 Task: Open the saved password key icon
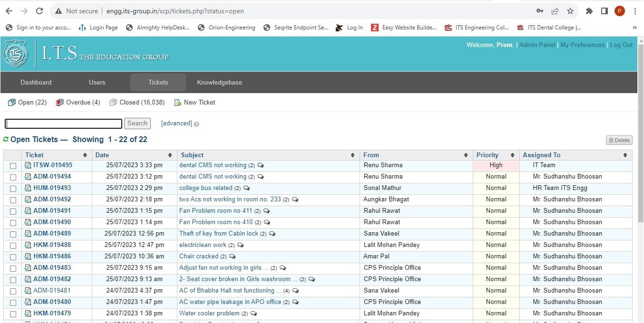point(540,11)
